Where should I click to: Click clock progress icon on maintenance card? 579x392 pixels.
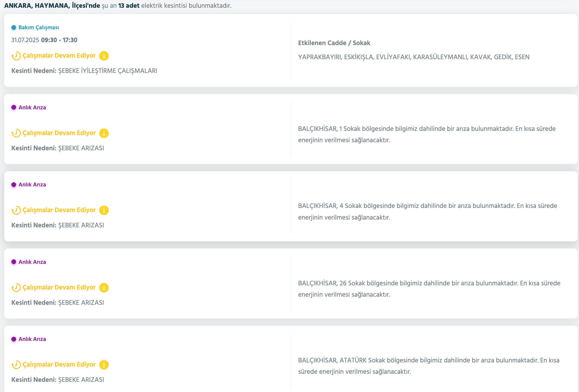coord(16,56)
